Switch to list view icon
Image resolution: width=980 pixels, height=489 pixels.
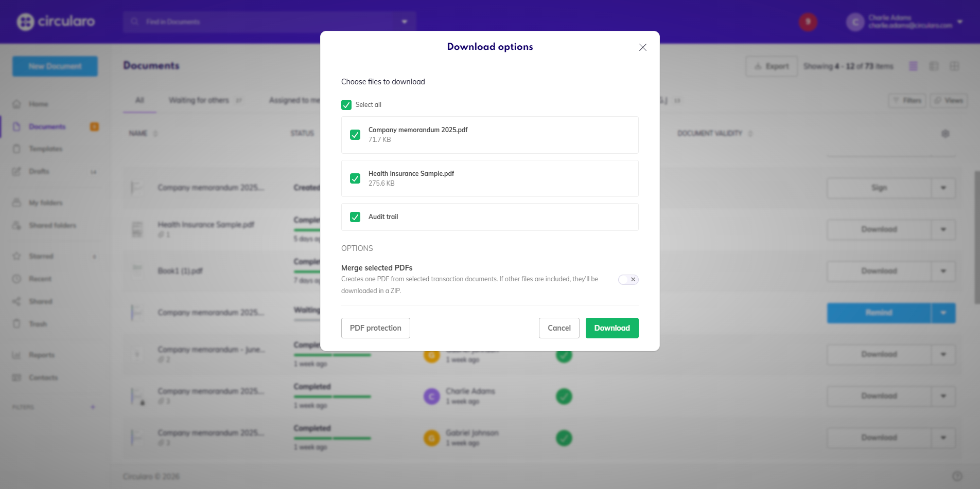click(913, 66)
